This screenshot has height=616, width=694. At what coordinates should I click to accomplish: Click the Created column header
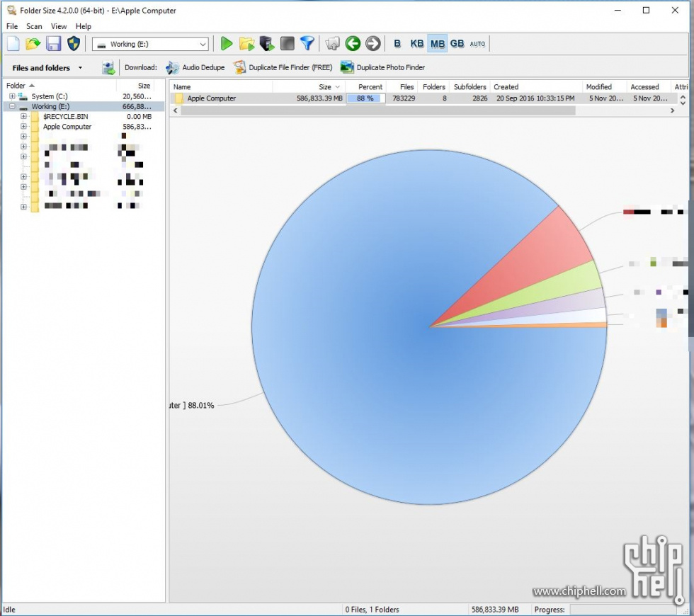tap(536, 86)
